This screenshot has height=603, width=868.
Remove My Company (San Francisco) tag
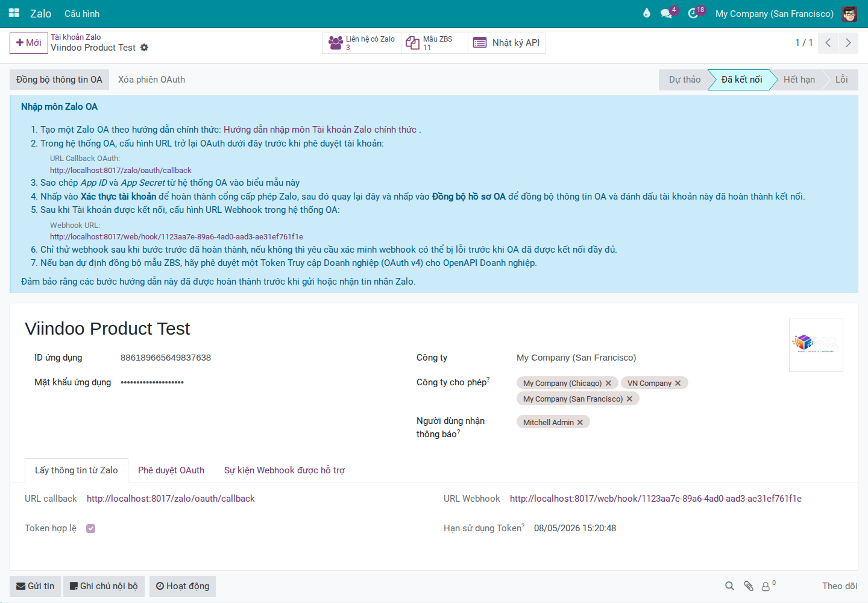[x=629, y=399]
